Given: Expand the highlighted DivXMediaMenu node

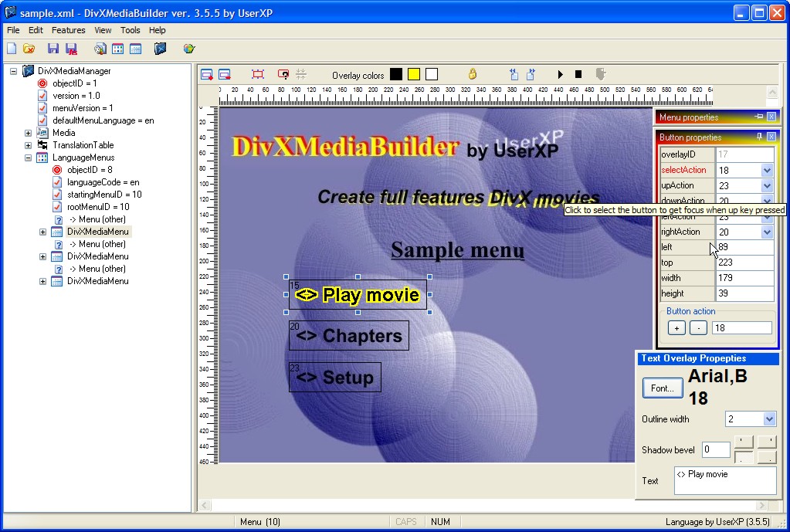Looking at the screenshot, I should [x=42, y=232].
